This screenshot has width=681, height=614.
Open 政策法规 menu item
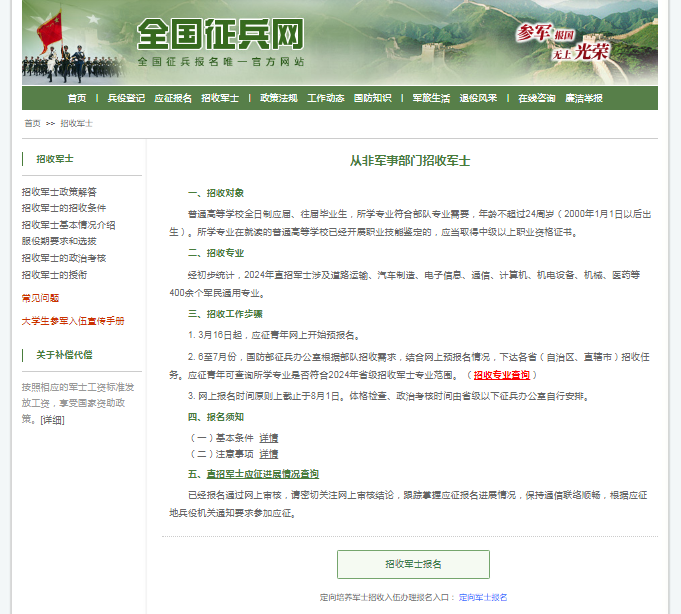tap(278, 98)
